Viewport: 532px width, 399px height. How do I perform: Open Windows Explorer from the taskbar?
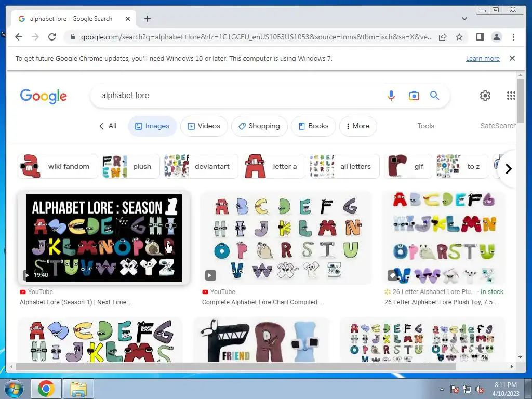coord(78,389)
